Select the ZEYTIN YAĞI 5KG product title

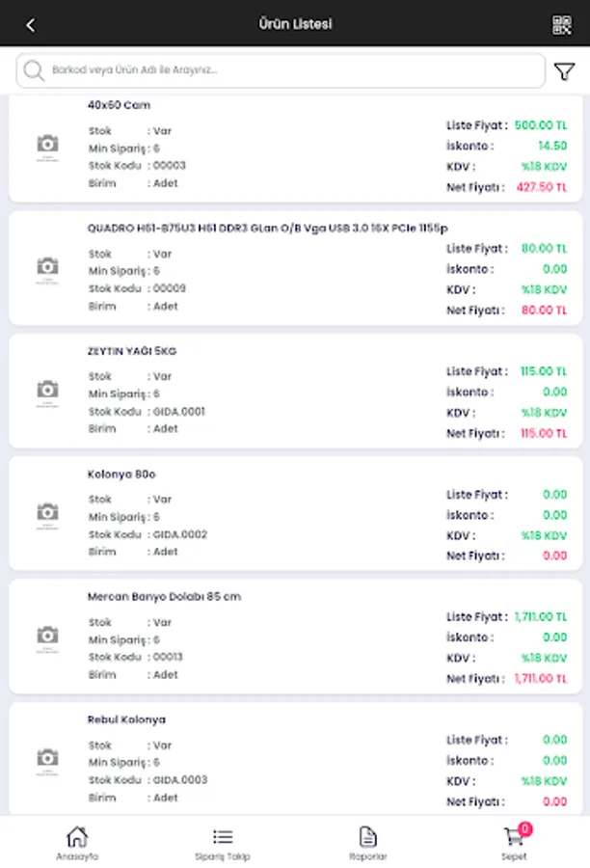[132, 351]
